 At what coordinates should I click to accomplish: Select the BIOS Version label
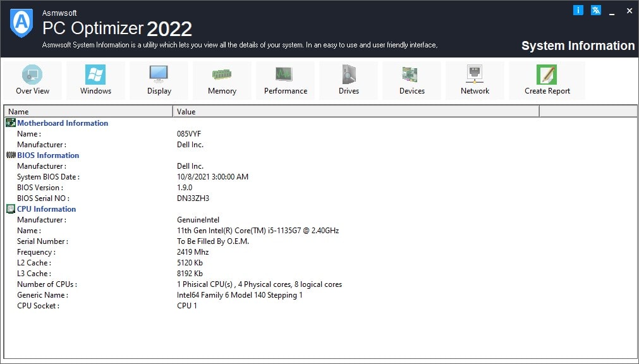(x=40, y=188)
